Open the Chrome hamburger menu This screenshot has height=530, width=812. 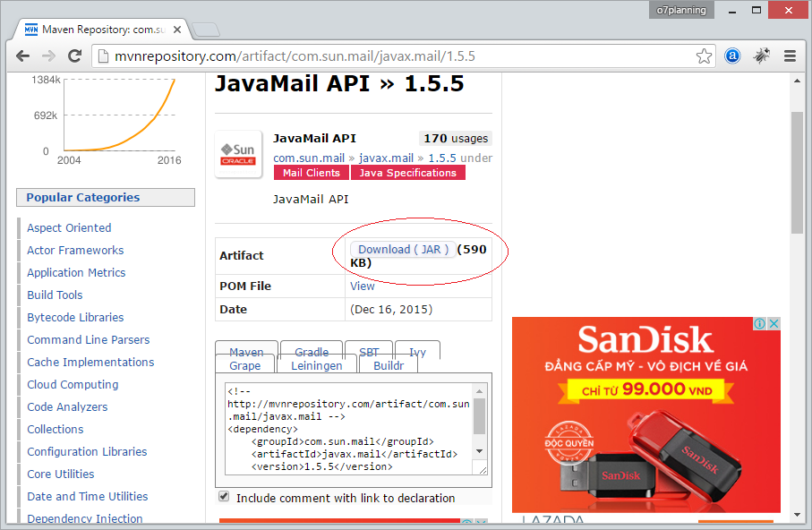(x=790, y=56)
